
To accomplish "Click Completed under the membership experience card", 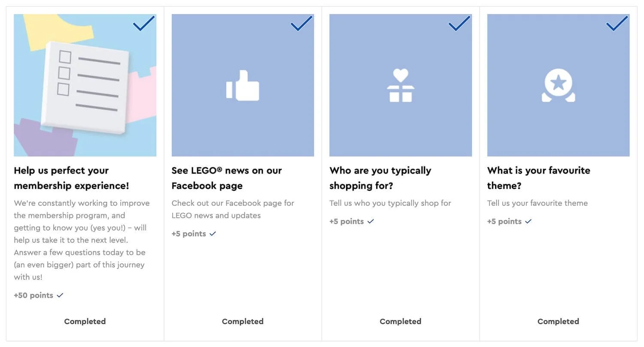I will (85, 321).
